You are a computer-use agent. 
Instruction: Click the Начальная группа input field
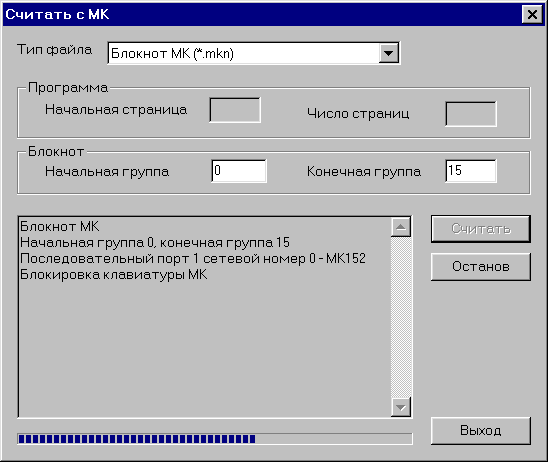coord(239,171)
